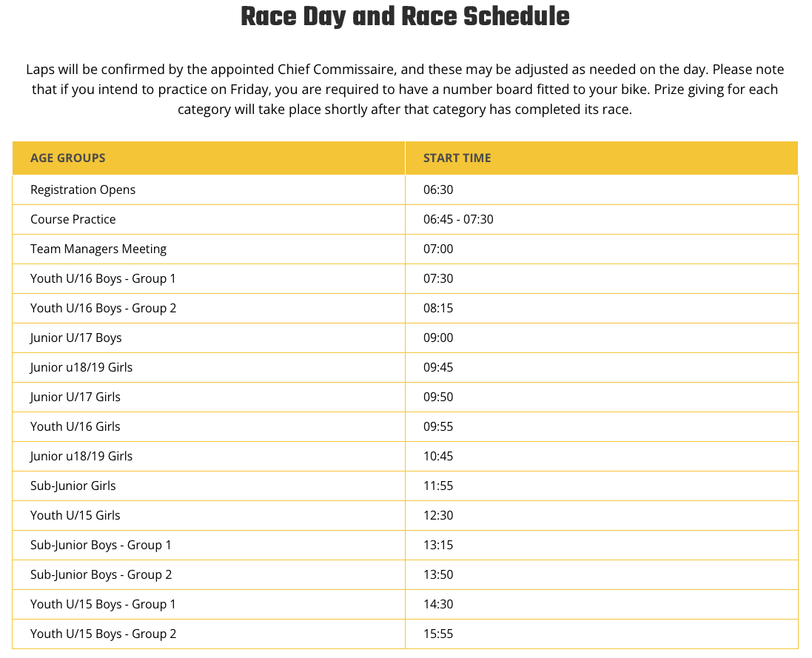The image size is (812, 658).
Task: Select the Junior U/17 Girls cell
Action: 76,397
